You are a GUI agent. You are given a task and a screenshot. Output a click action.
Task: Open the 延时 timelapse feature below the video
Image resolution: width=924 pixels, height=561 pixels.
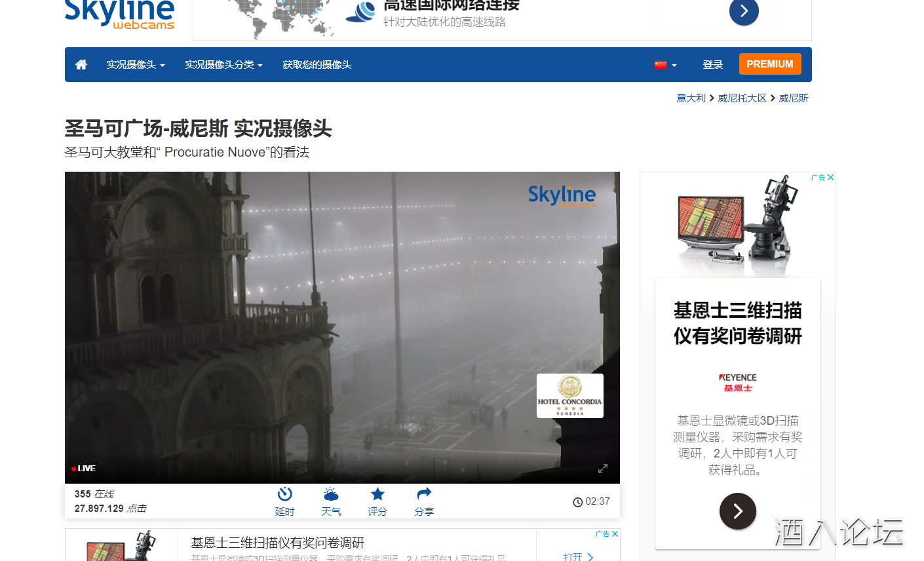285,500
